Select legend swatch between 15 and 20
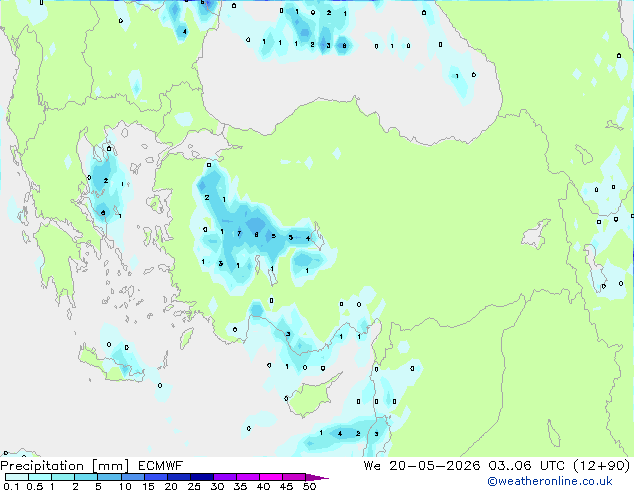This screenshot has height=490, width=634. point(155,477)
